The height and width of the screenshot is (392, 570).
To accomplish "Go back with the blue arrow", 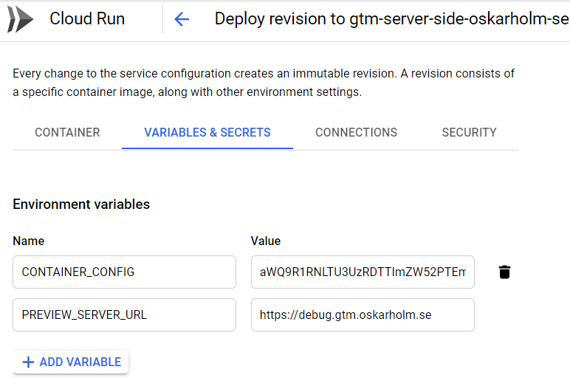I will coord(182,19).
